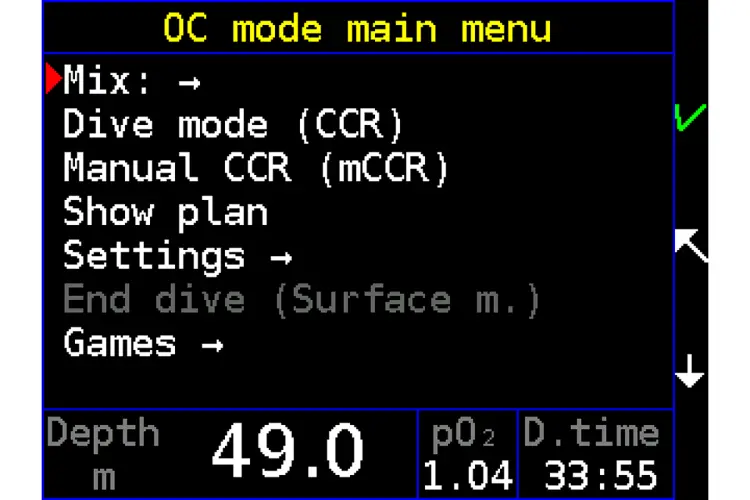Open the Settings menu label

(x=154, y=256)
